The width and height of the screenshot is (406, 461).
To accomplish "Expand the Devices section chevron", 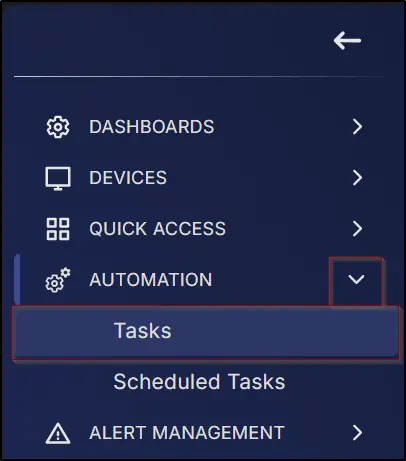I will tap(357, 178).
